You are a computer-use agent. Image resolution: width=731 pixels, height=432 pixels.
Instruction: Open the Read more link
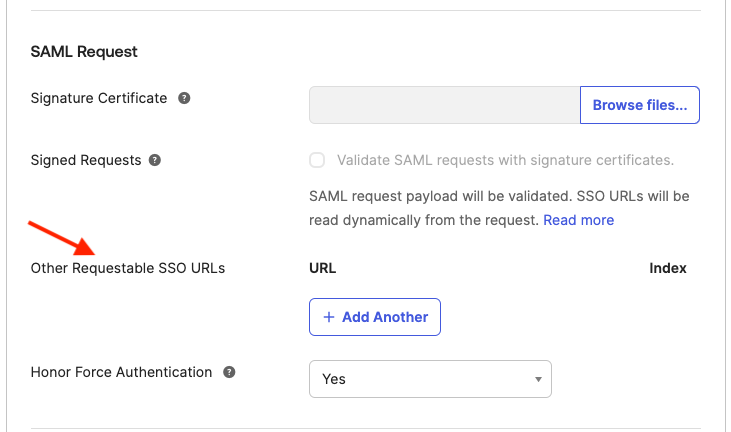(x=578, y=219)
